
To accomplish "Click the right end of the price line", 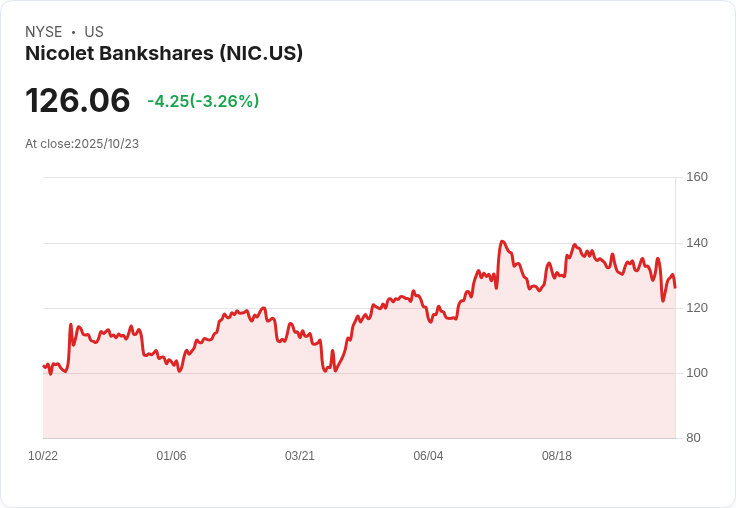I will click(x=675, y=287).
